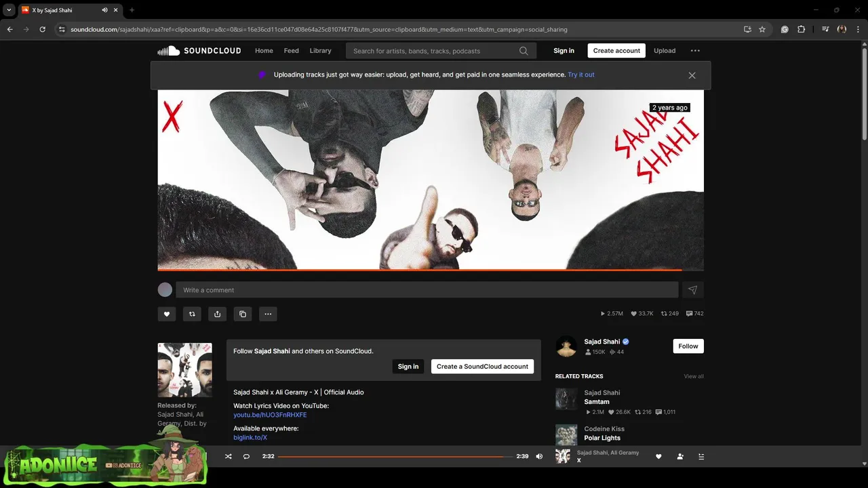The image size is (868, 488).
Task: Send the comment with the paper plane icon
Action: (x=693, y=290)
